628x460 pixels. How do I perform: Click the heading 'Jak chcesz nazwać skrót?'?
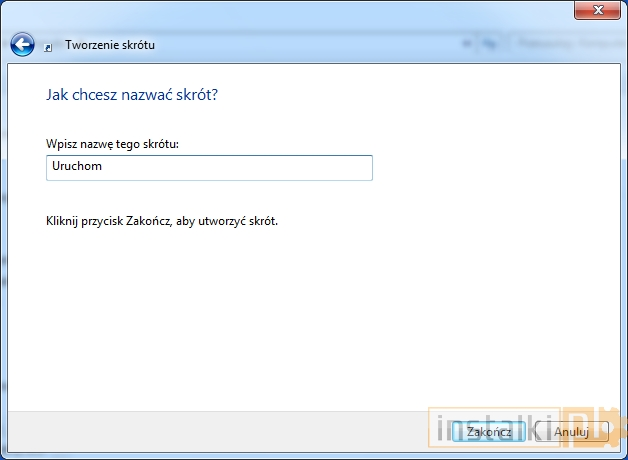point(132,95)
